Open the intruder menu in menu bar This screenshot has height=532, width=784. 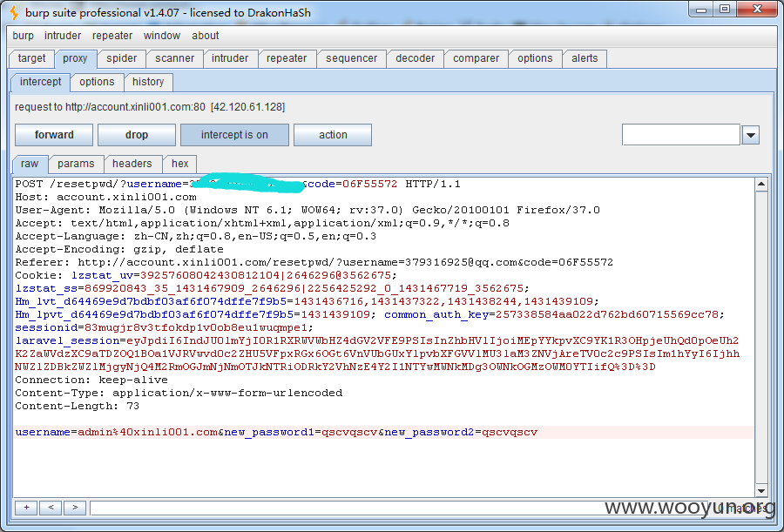coord(63,36)
